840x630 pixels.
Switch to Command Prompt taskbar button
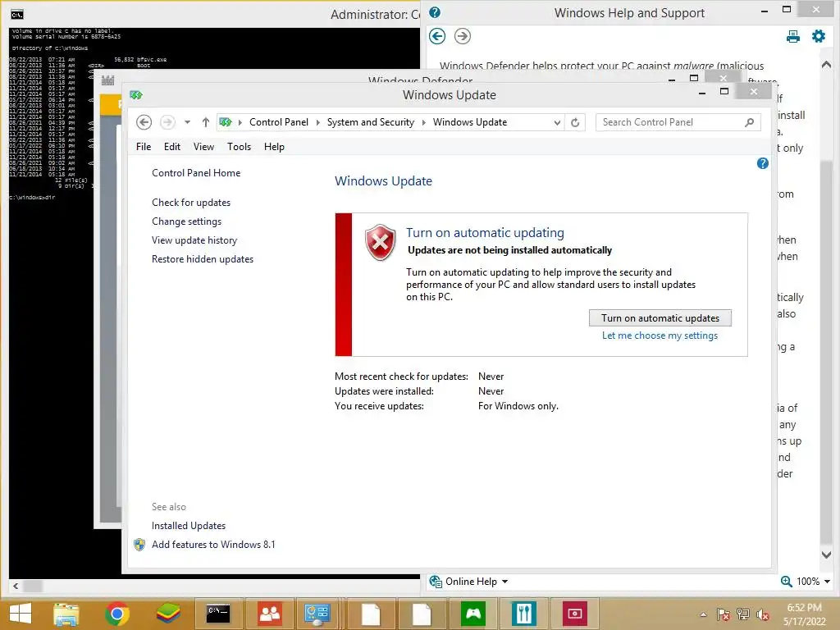click(x=218, y=614)
